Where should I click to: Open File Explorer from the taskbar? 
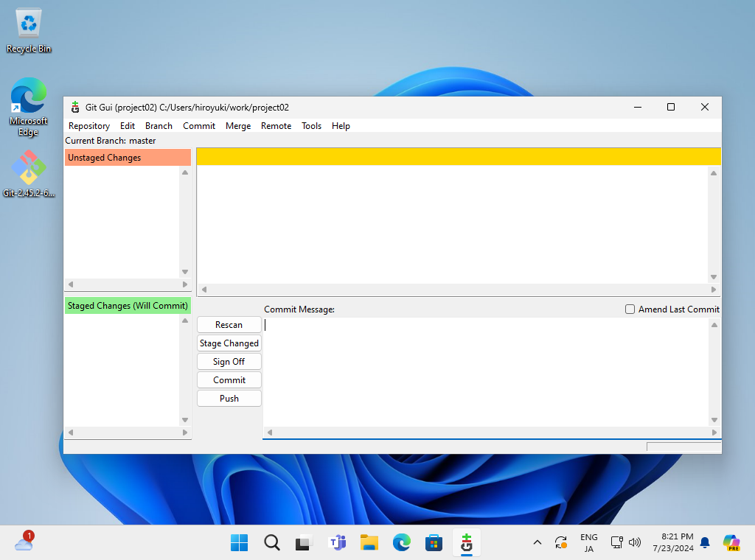click(369, 542)
